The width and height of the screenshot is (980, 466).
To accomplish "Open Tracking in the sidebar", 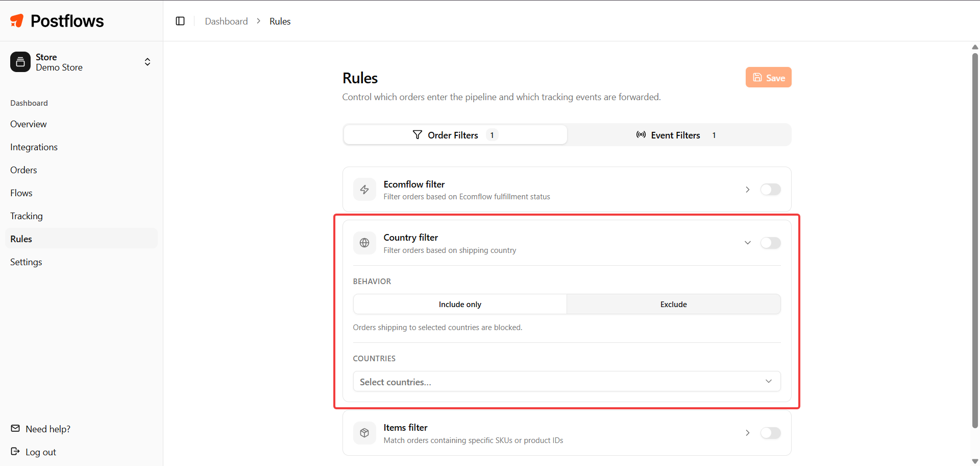I will 81,216.
